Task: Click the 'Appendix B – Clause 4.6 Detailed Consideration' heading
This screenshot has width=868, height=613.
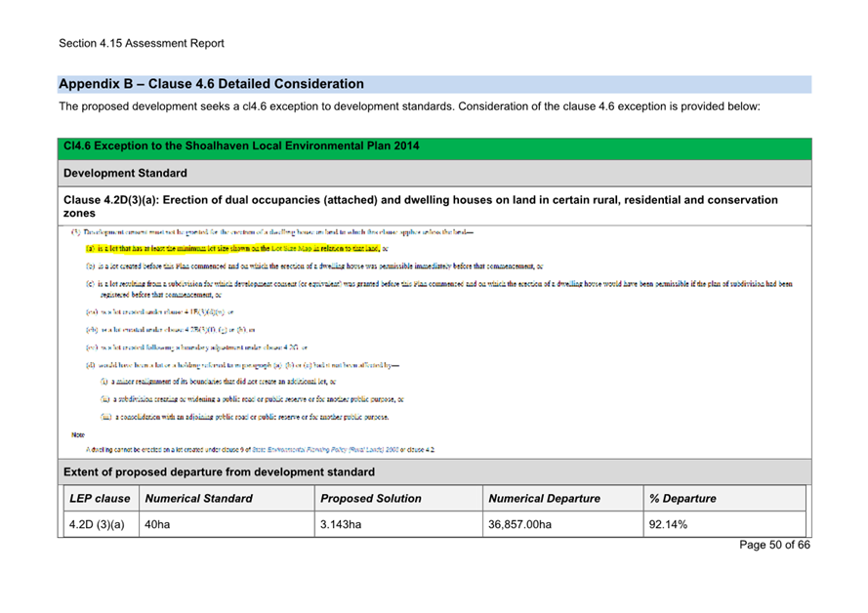Action: point(212,84)
